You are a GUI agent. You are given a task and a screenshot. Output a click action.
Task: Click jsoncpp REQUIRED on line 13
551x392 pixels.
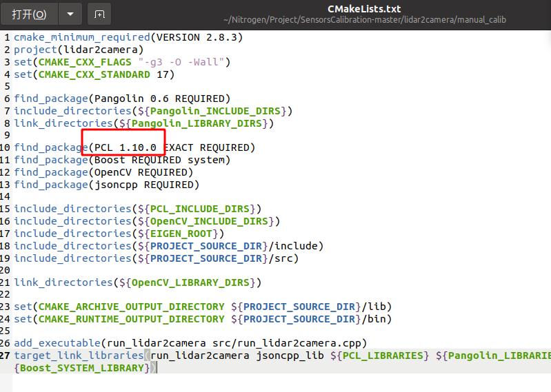point(143,185)
